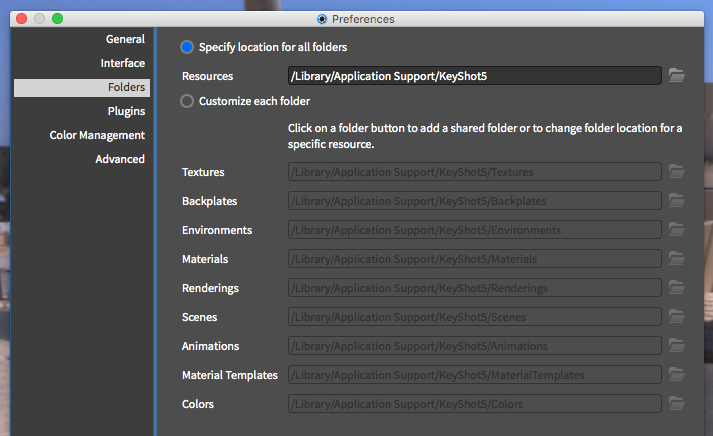The height and width of the screenshot is (436, 713).
Task: Open folder browser for Materials row
Action: [677, 259]
